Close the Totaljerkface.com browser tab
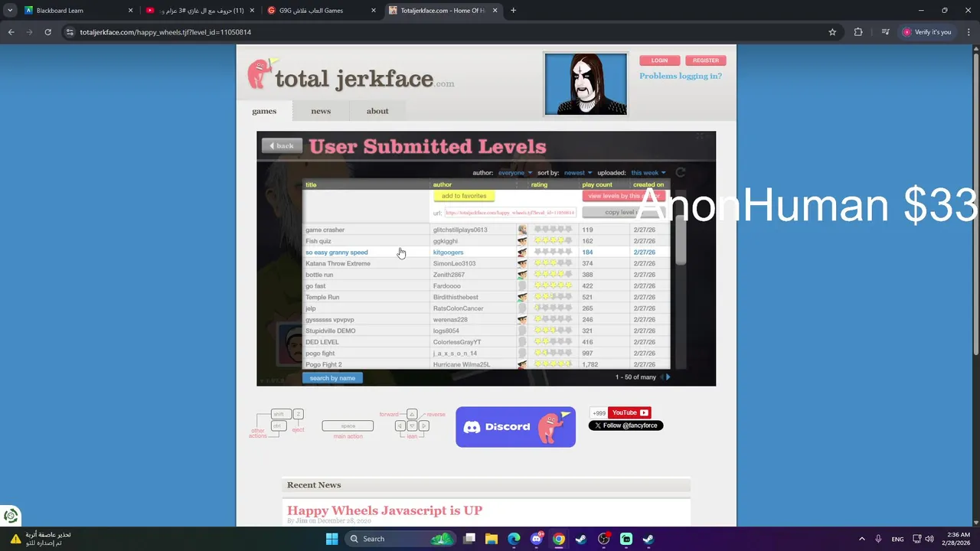Screen dimensions: 980x551 495,11
